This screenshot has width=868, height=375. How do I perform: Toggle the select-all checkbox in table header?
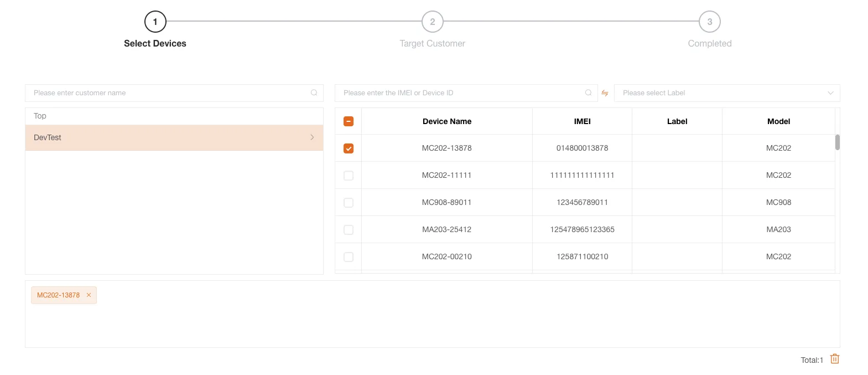pos(349,121)
